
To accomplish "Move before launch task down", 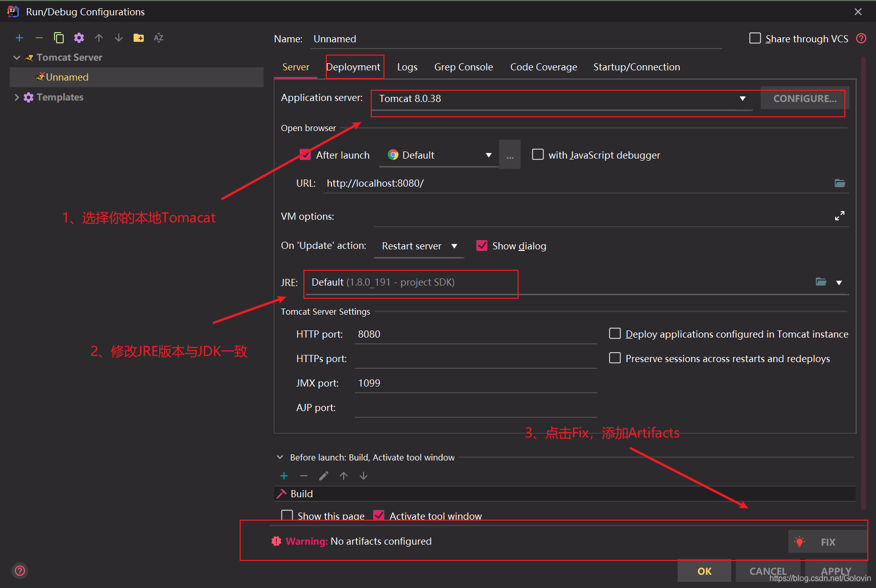I will 364,476.
